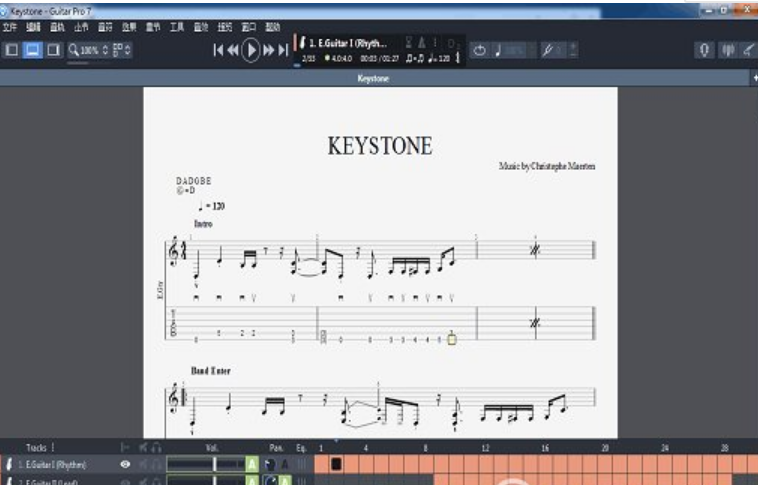Click the KEYSTONE score title
Image resolution: width=758 pixels, height=485 pixels.
coord(380,146)
